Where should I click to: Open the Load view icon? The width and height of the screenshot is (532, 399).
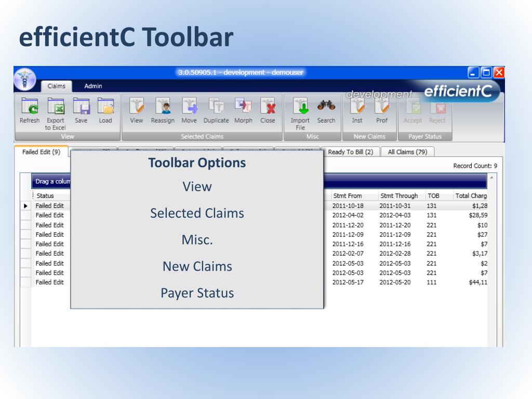click(x=105, y=110)
